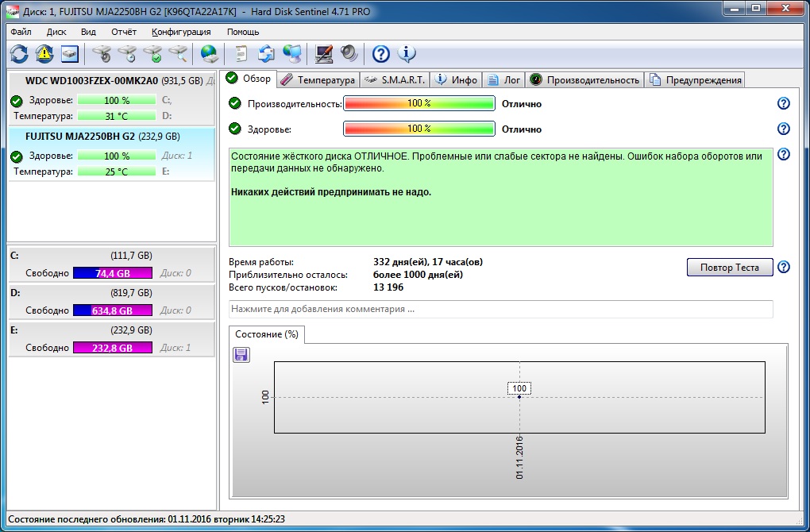
Task: Click help icon next to Здоровье bar
Action: 784,129
